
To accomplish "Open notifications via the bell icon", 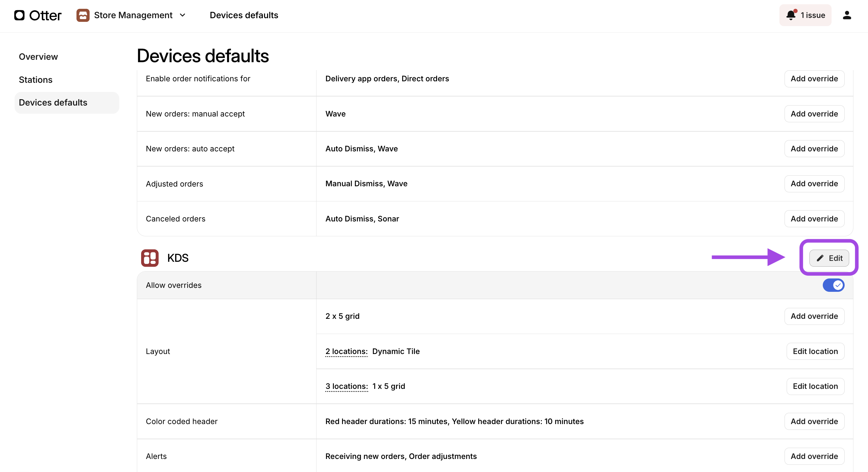I will tap(791, 15).
